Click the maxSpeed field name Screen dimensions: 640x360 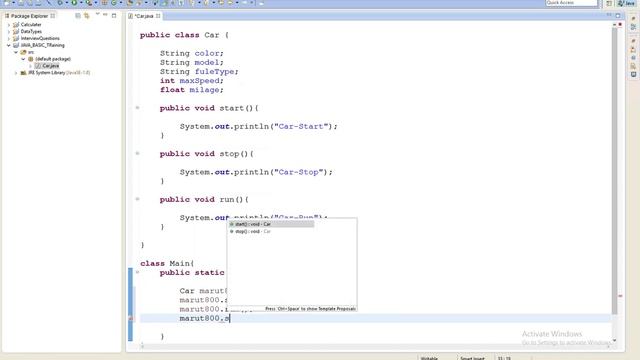200,81
